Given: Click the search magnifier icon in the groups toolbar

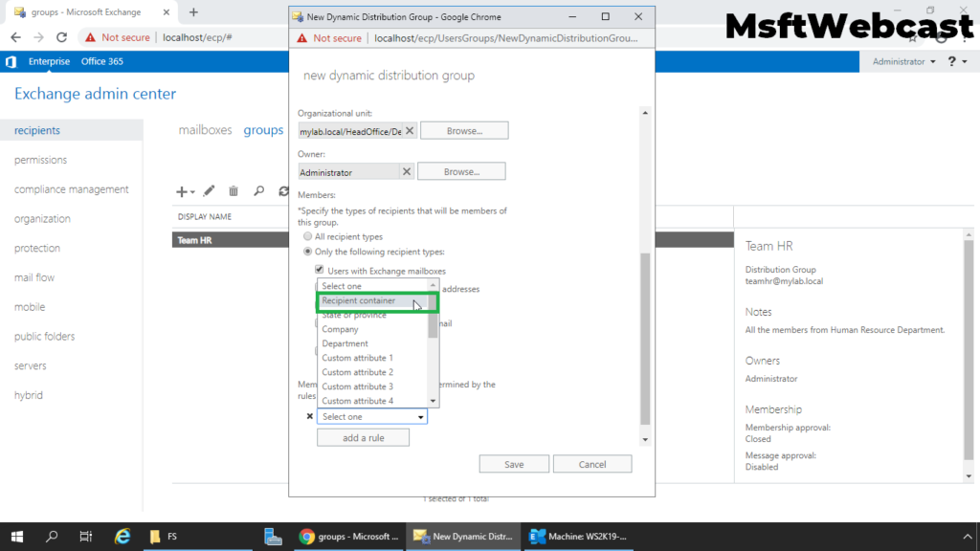Looking at the screenshot, I should tap(258, 191).
